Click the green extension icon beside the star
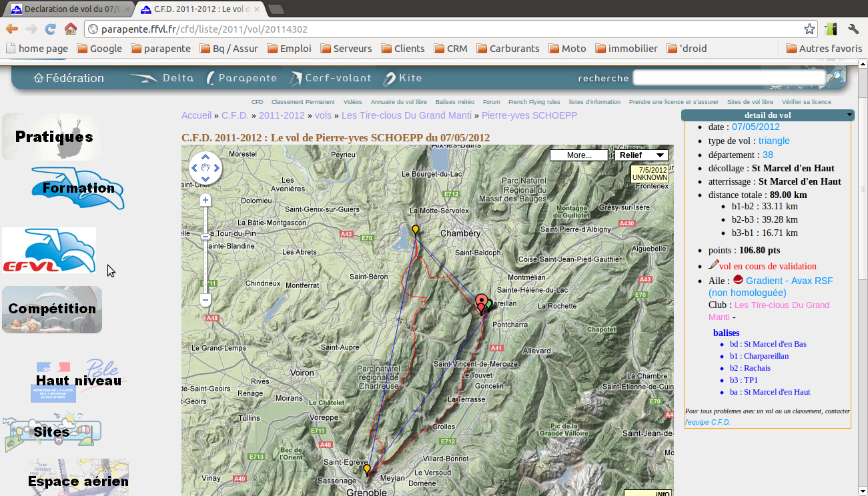The height and width of the screenshot is (496, 868). (831, 29)
